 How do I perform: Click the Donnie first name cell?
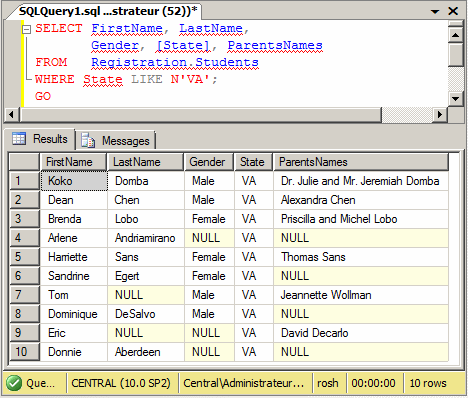tap(74, 352)
